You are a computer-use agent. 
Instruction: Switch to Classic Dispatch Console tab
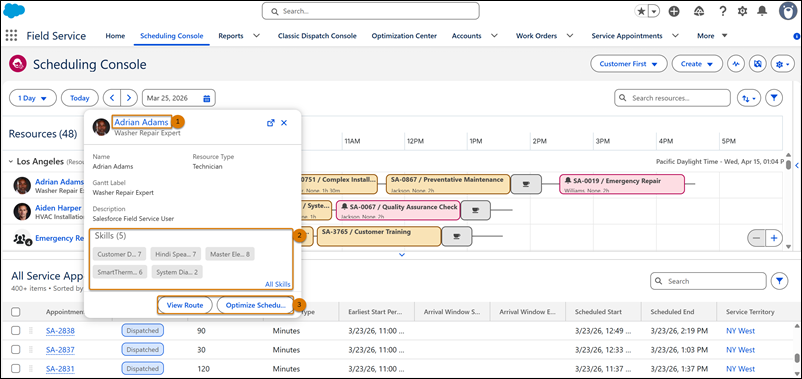point(317,36)
